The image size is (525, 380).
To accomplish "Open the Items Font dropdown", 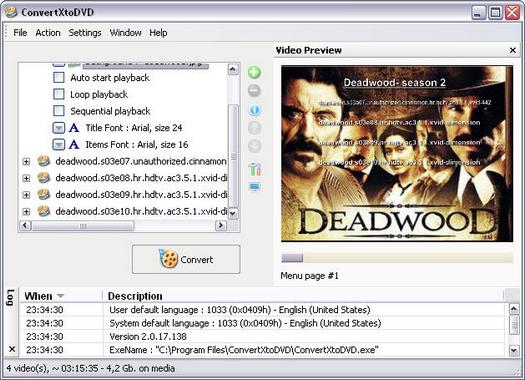I will coord(59,145).
